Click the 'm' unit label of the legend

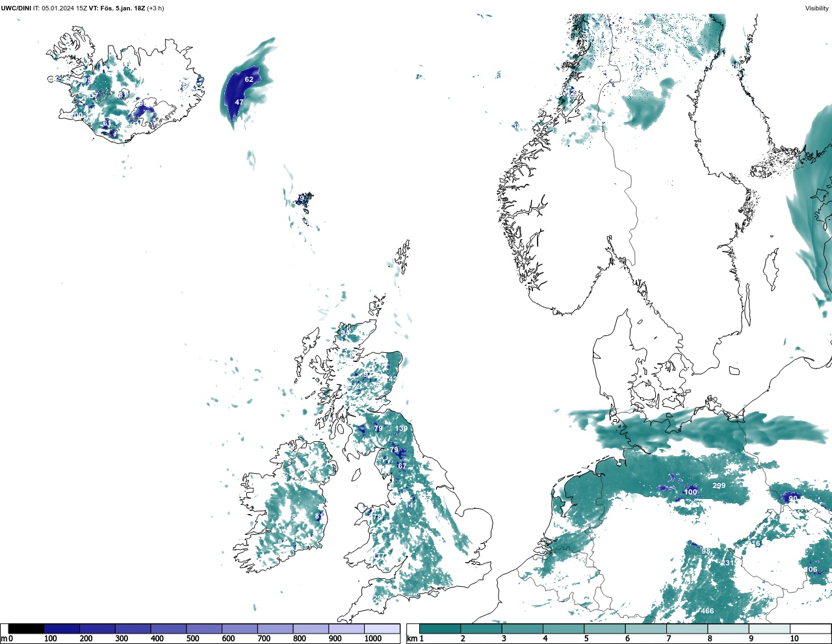[x=4, y=639]
